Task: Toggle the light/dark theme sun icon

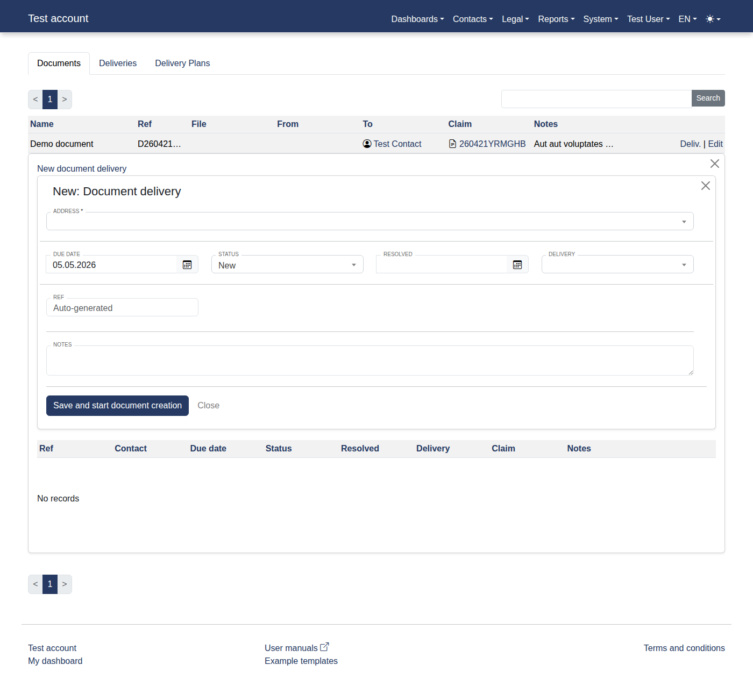Action: 711,19
